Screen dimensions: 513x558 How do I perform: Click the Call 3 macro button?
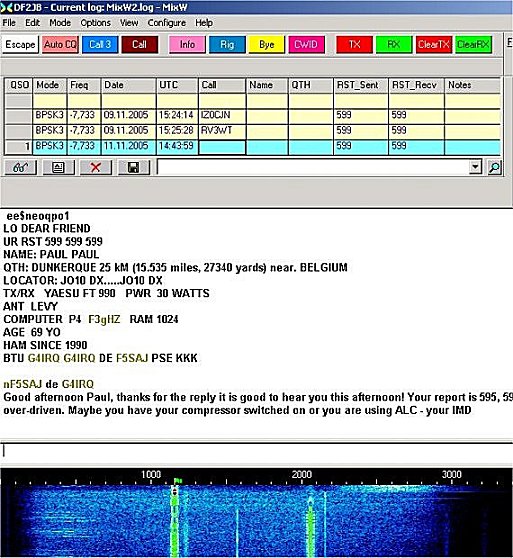(100, 44)
